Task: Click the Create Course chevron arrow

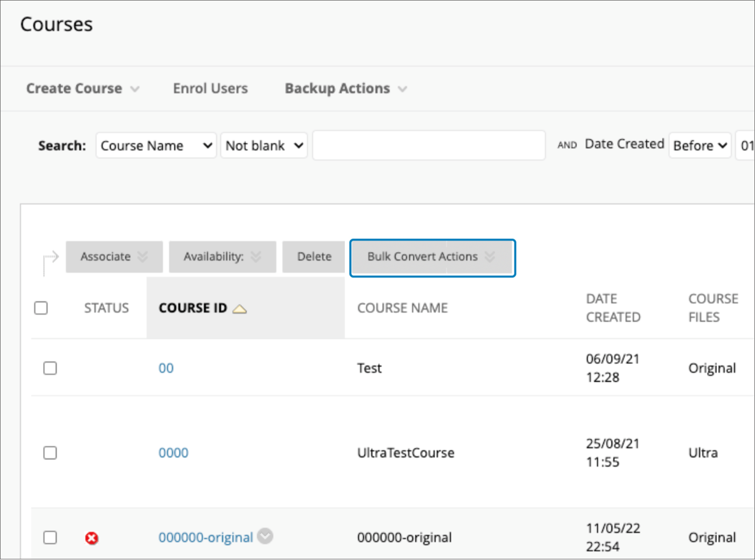Action: coord(135,89)
